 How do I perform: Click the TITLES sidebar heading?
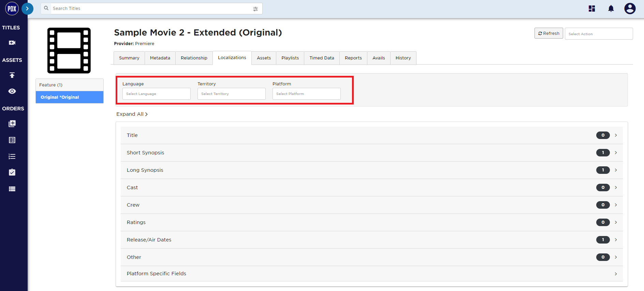click(11, 28)
